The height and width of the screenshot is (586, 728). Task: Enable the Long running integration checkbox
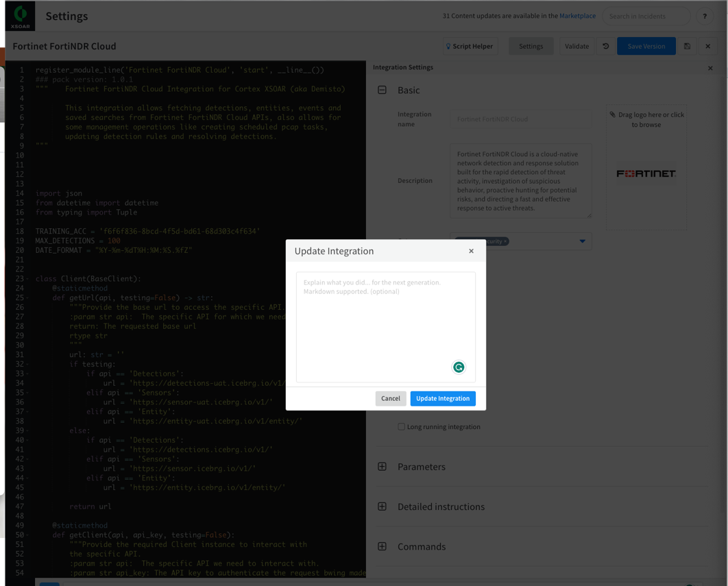401,426
